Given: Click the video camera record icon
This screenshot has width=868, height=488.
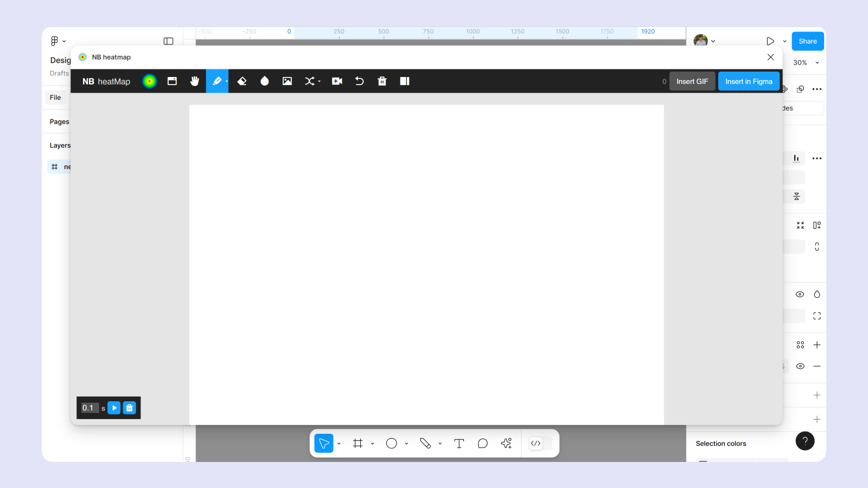Looking at the screenshot, I should (337, 81).
